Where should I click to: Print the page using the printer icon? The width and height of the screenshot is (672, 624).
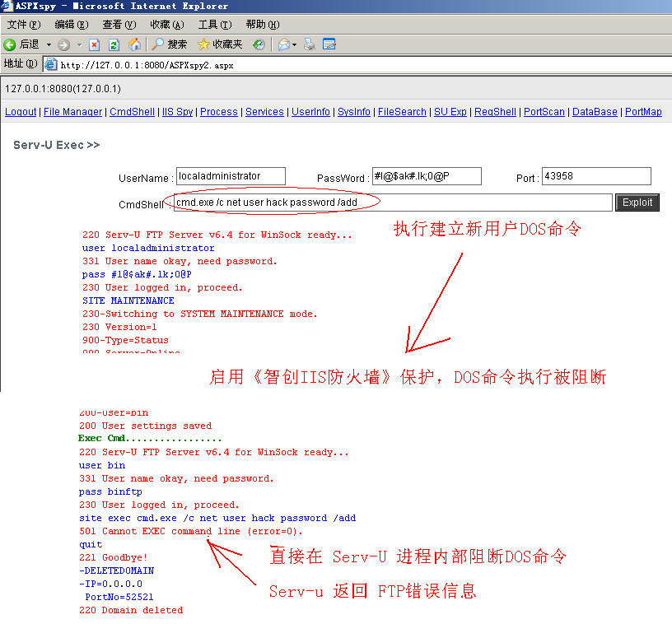pyautogui.click(x=310, y=44)
